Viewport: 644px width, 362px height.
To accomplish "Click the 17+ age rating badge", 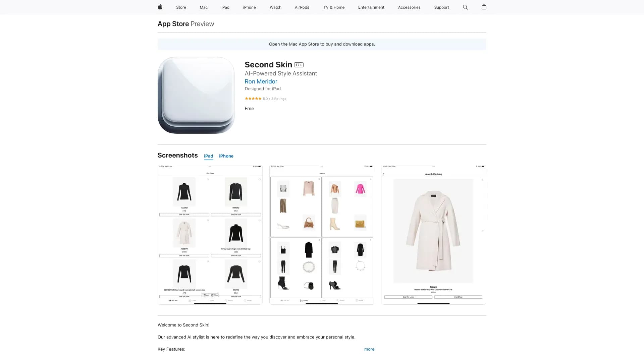I will point(299,65).
